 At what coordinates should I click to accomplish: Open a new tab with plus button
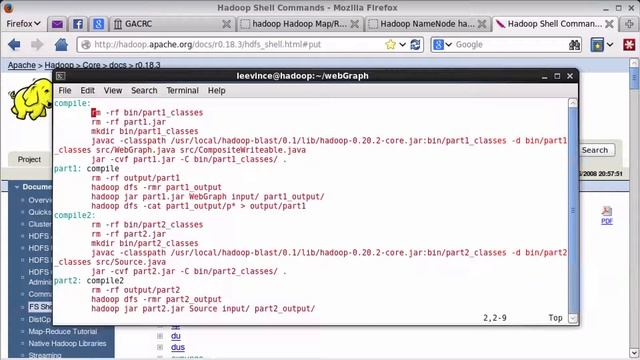pyautogui.click(x=629, y=24)
